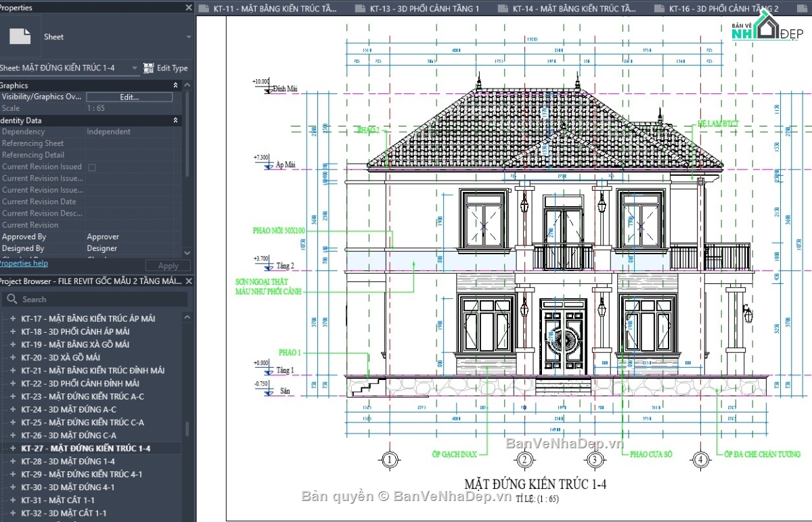
Task: Open the Sheet type selector dropdown
Action: (x=189, y=37)
